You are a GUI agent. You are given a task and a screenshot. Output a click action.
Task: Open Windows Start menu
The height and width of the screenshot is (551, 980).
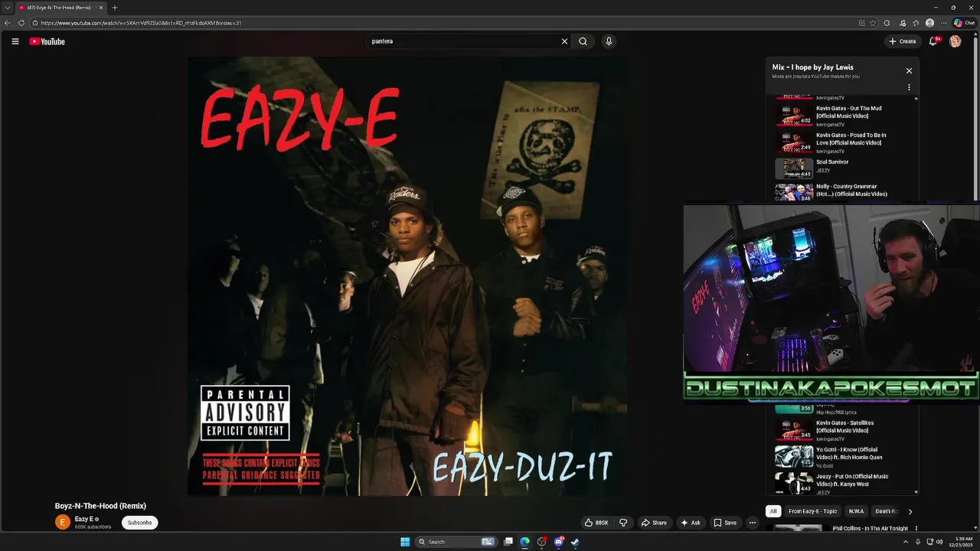tap(405, 542)
